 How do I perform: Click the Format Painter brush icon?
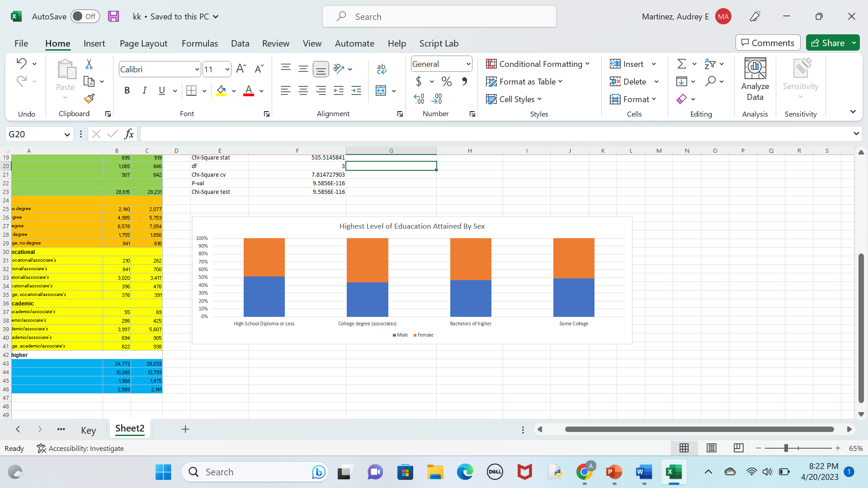[x=89, y=99]
